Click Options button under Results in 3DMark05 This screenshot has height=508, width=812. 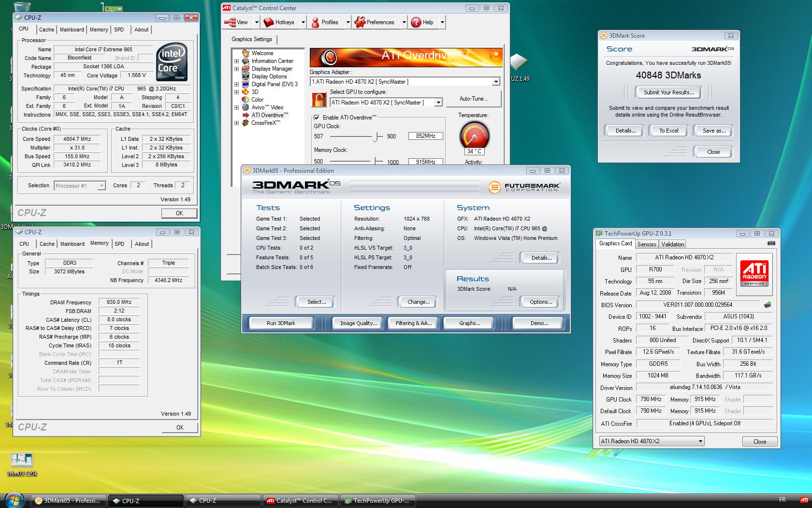[x=541, y=302]
